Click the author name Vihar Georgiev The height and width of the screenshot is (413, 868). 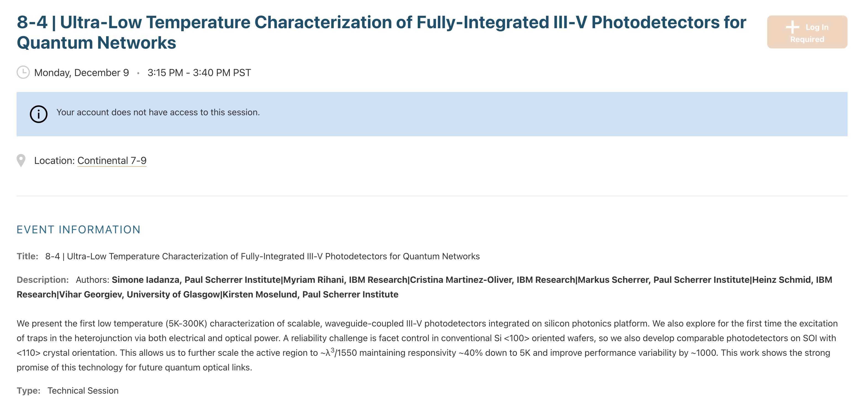point(90,294)
